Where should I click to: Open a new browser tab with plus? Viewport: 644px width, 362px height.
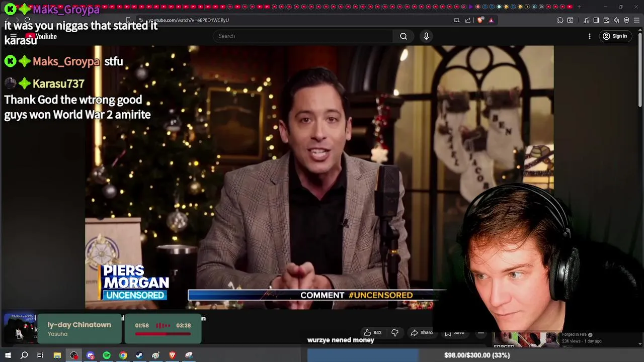[x=579, y=7]
